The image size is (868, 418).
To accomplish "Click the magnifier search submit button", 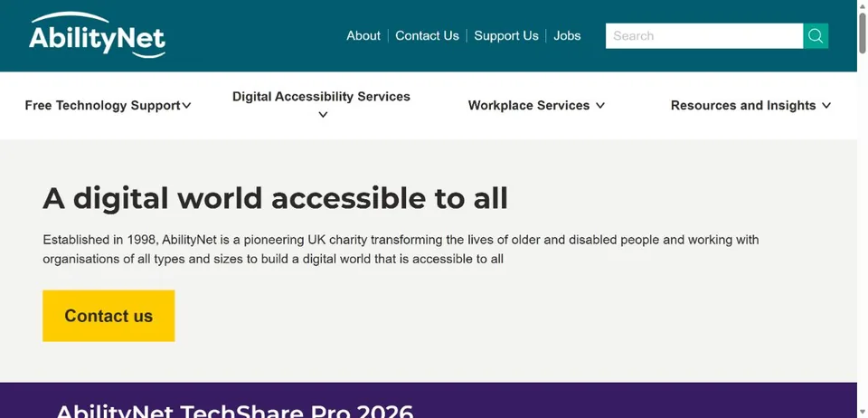I will click(816, 36).
